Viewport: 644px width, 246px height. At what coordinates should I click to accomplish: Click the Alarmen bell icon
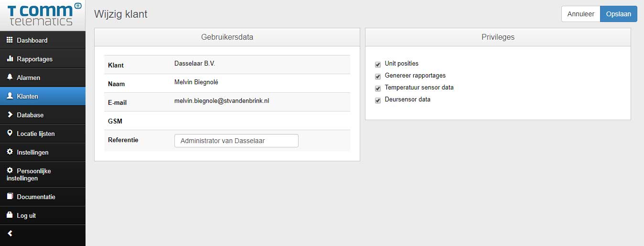[10, 77]
